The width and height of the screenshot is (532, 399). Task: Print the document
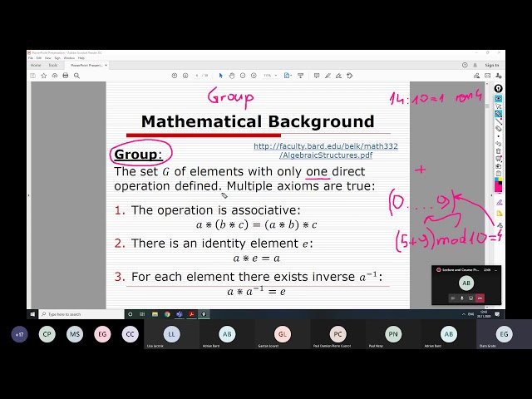tap(66, 76)
